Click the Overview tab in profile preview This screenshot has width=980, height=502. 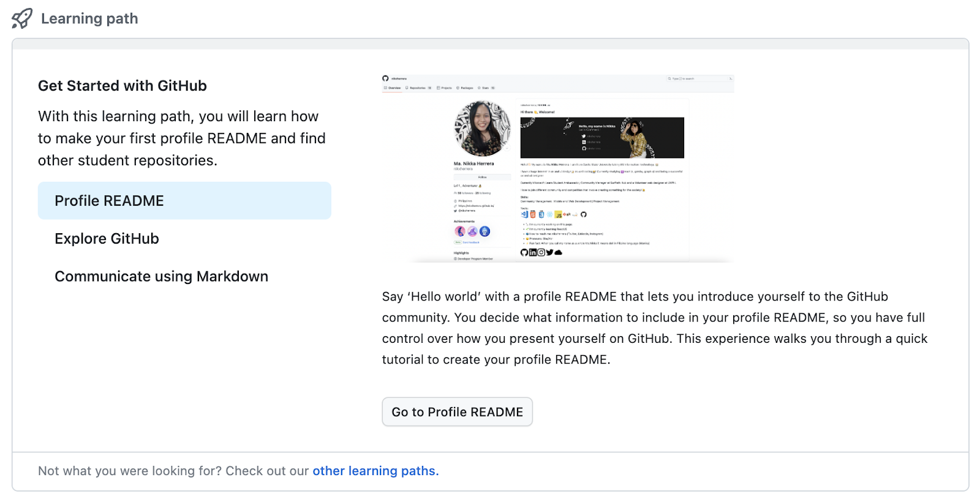click(x=393, y=88)
